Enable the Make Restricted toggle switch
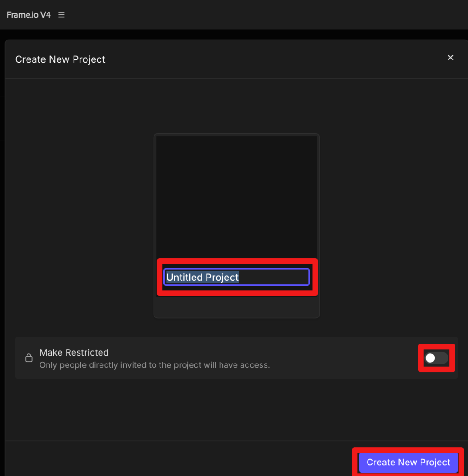 point(436,358)
